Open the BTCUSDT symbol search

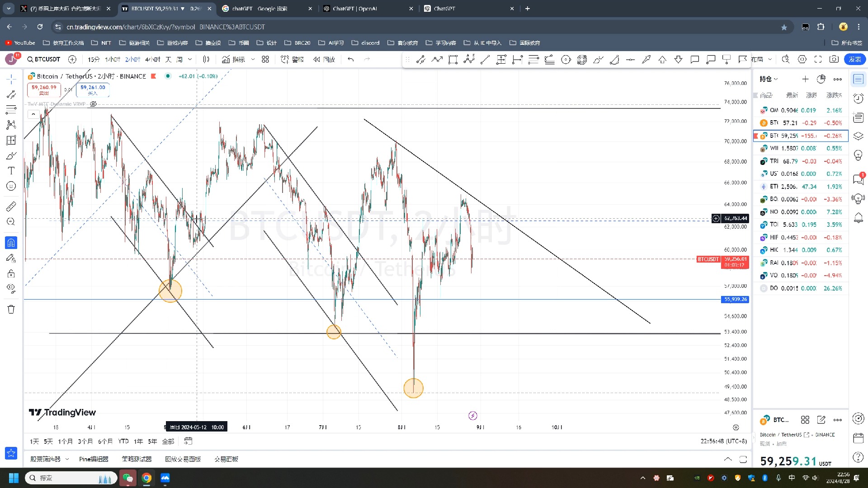coord(44,59)
